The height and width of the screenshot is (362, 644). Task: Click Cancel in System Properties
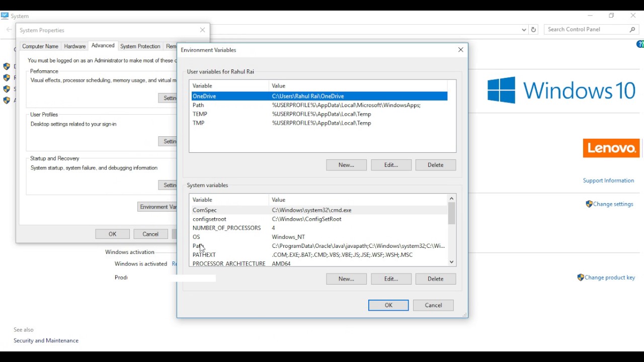point(150,234)
